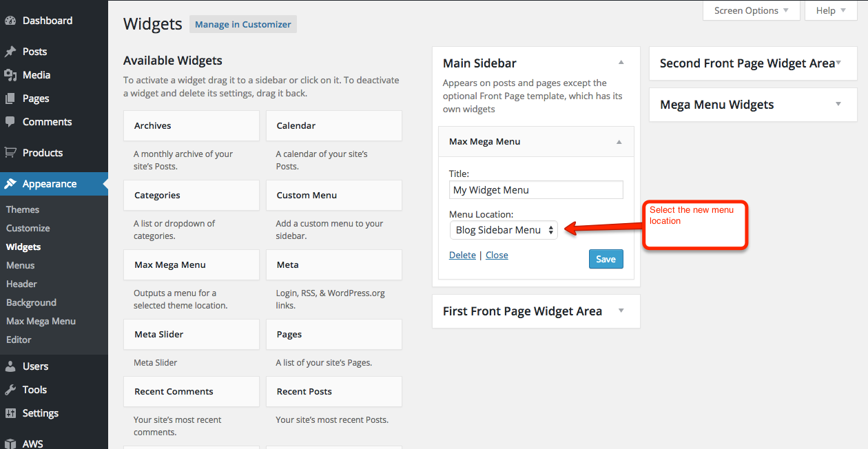
Task: Click the Settings sliders icon
Action: pos(10,413)
